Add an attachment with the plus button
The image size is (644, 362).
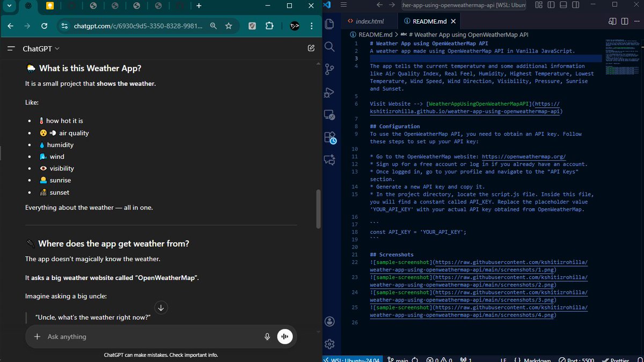tap(37, 336)
